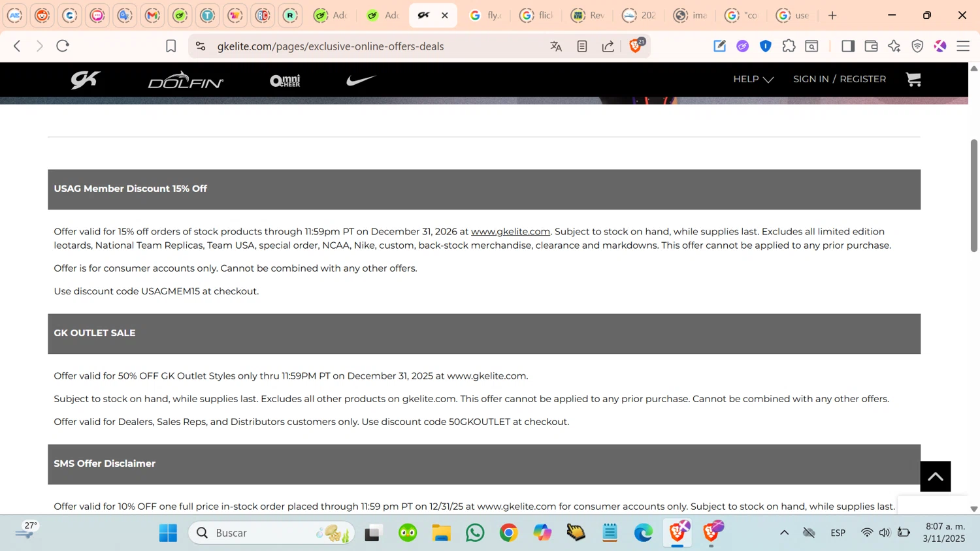
Task: Open WhatsApp from the taskbar
Action: (x=475, y=533)
